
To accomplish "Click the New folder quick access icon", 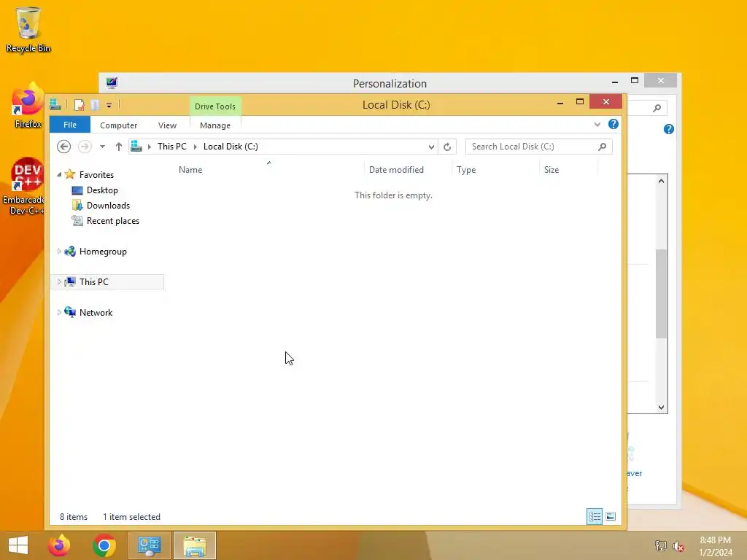I will [x=95, y=105].
